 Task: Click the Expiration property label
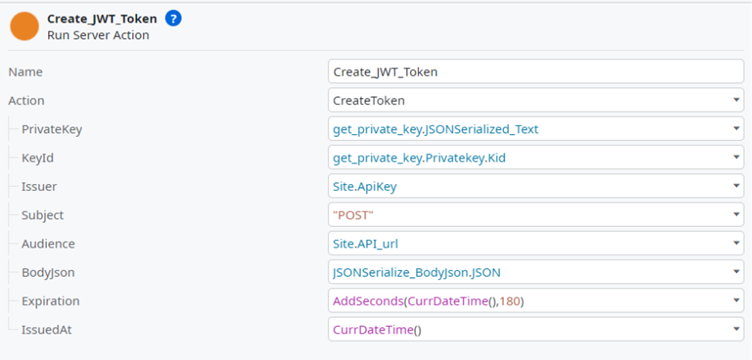pos(50,302)
